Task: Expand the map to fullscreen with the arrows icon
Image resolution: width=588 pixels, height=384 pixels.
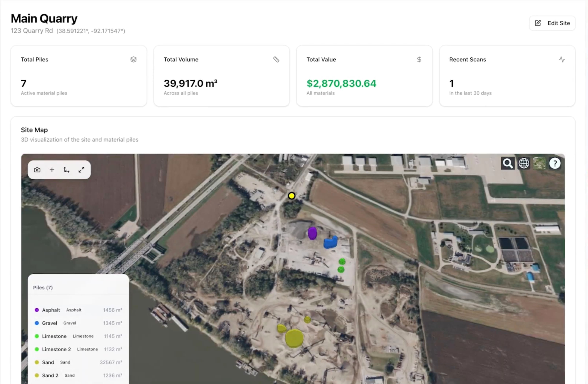Action: [x=81, y=170]
